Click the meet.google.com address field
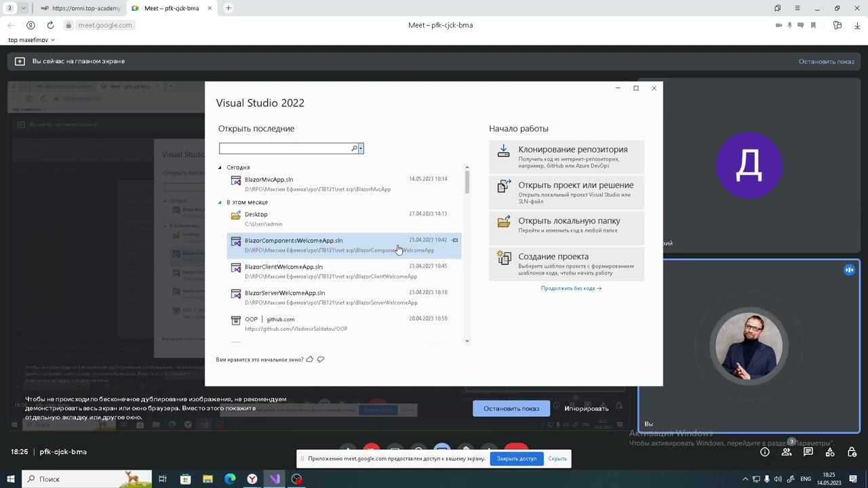868x488 pixels. coord(105,25)
